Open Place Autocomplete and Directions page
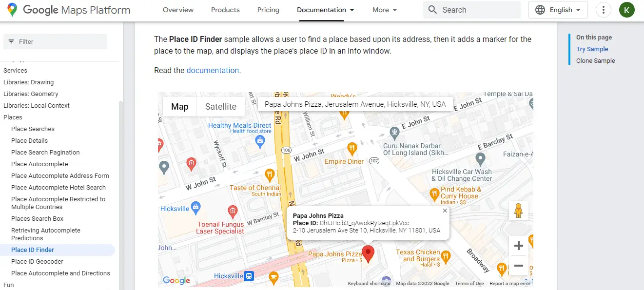 click(60, 273)
